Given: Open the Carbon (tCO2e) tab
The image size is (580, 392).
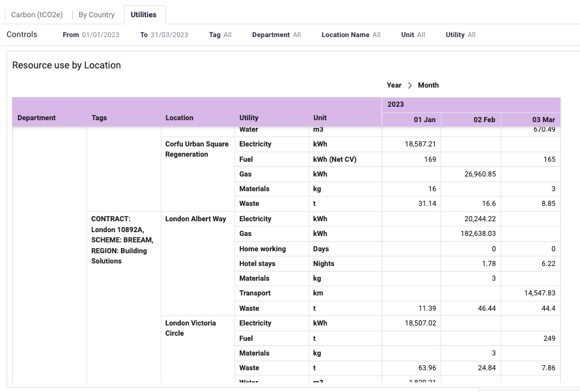Looking at the screenshot, I should (x=36, y=15).
